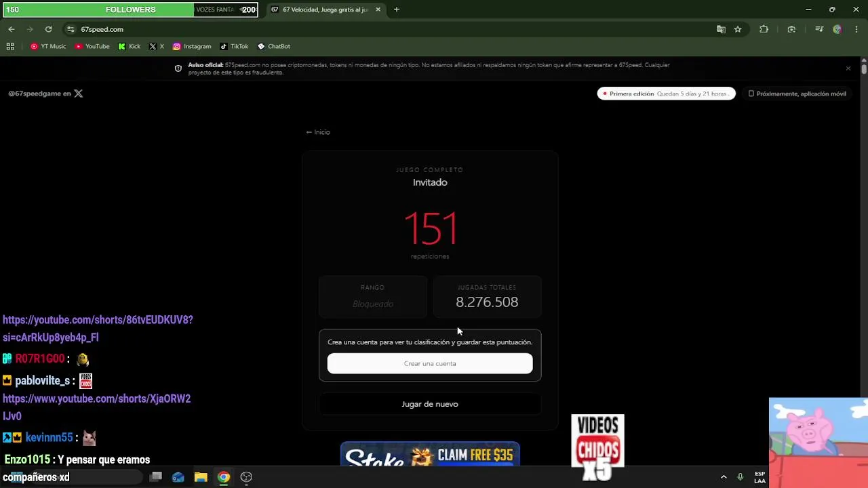Open a new browser tab

pos(397,9)
